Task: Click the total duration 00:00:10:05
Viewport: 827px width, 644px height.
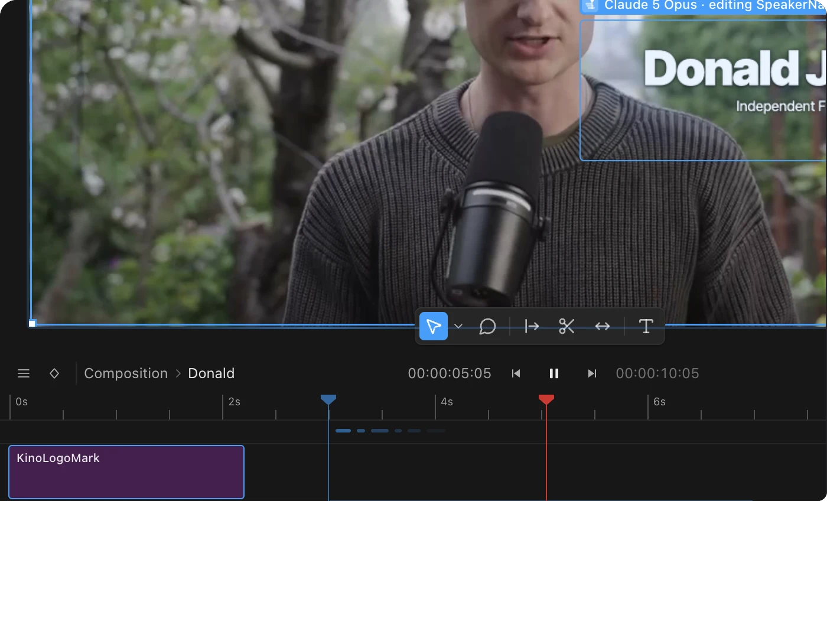Action: pyautogui.click(x=657, y=373)
